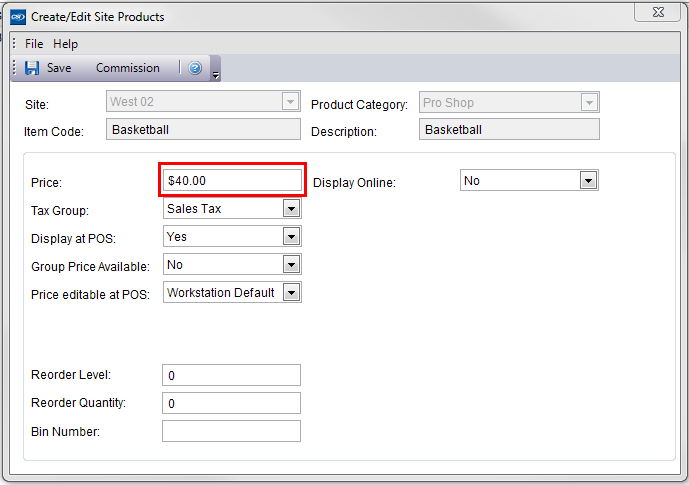This screenshot has width=689, height=485.
Task: Open the File menu
Action: point(34,44)
